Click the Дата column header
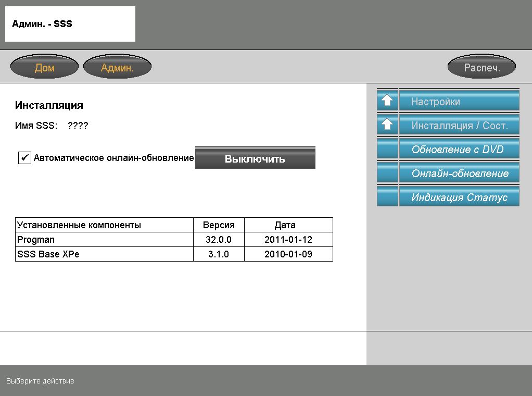Screen dimensions: 532x396 click(288, 225)
